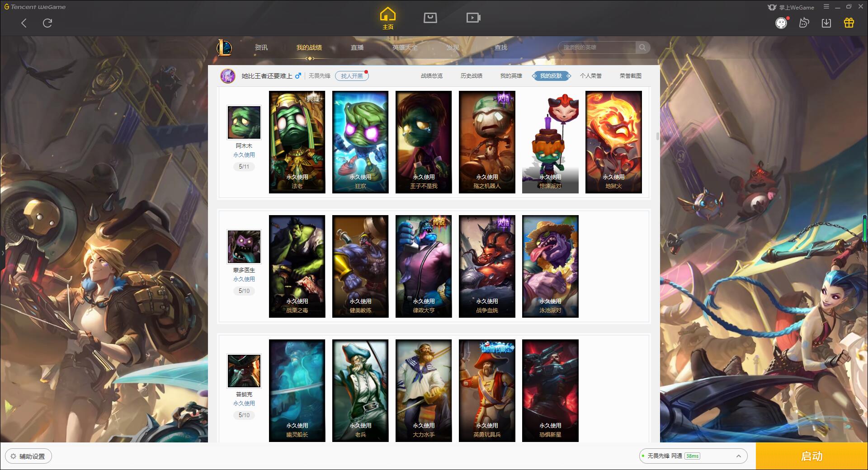Click the 5/10 count under 普朗克

pos(244,415)
